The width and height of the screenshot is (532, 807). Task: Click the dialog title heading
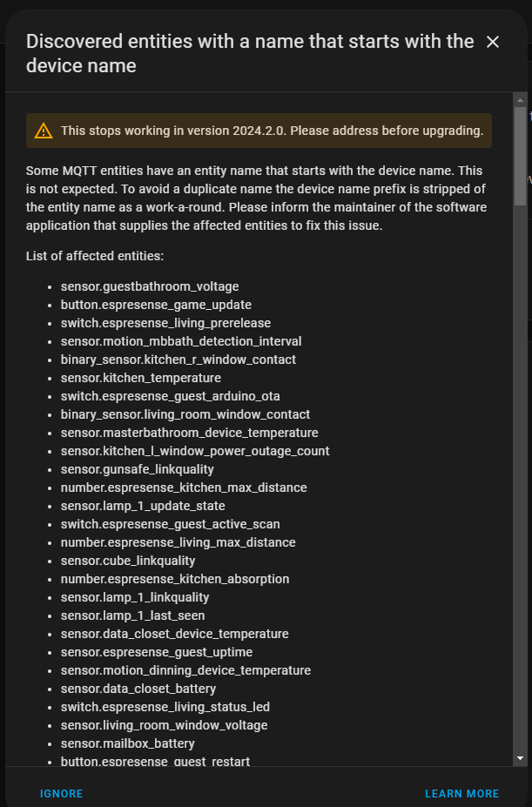[250, 53]
